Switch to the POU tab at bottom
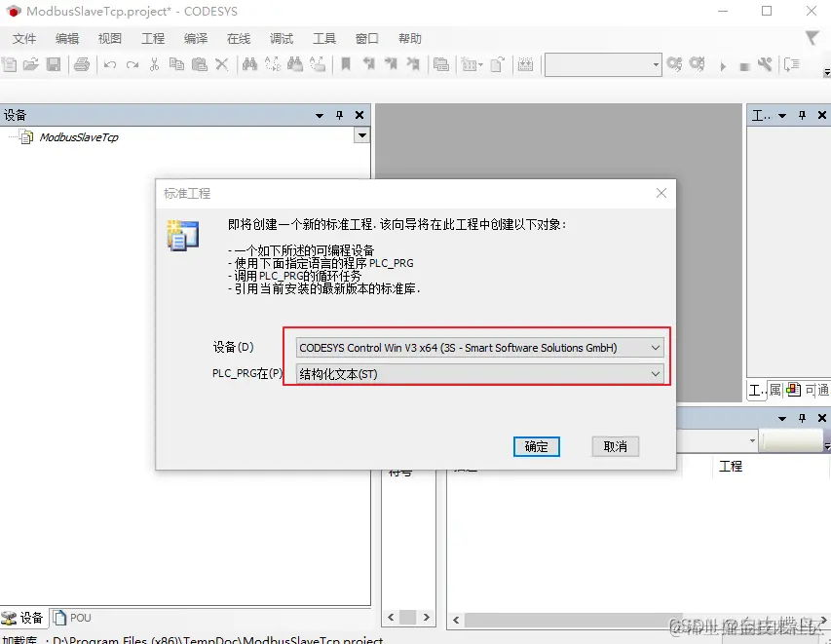831x644 pixels. click(71, 617)
